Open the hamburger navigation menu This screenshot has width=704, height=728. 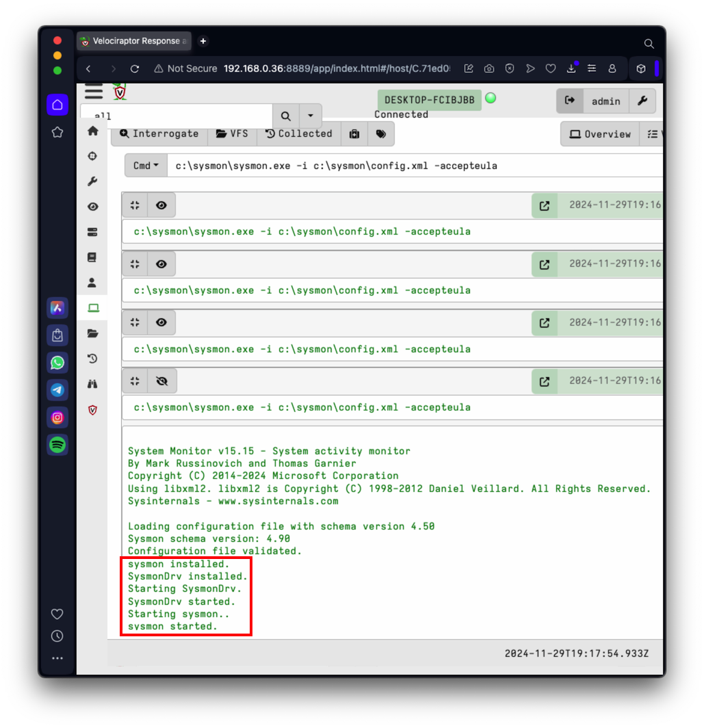(94, 91)
